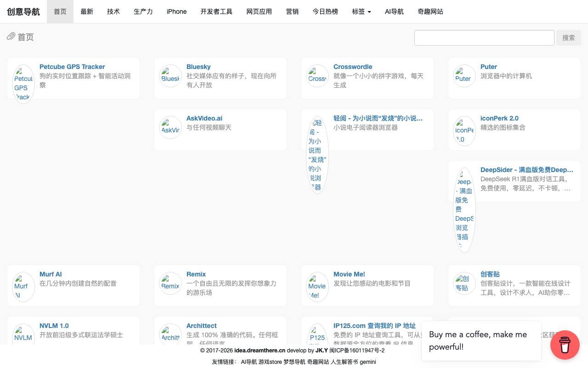Viewport: 588px width, 368px height.
Task: Open the 生产力 category
Action: click(x=143, y=11)
